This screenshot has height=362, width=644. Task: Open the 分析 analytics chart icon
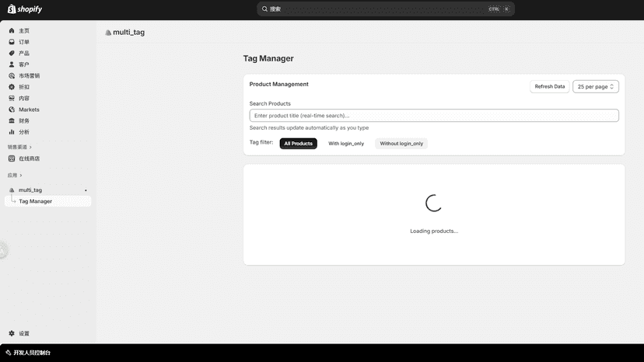12,132
